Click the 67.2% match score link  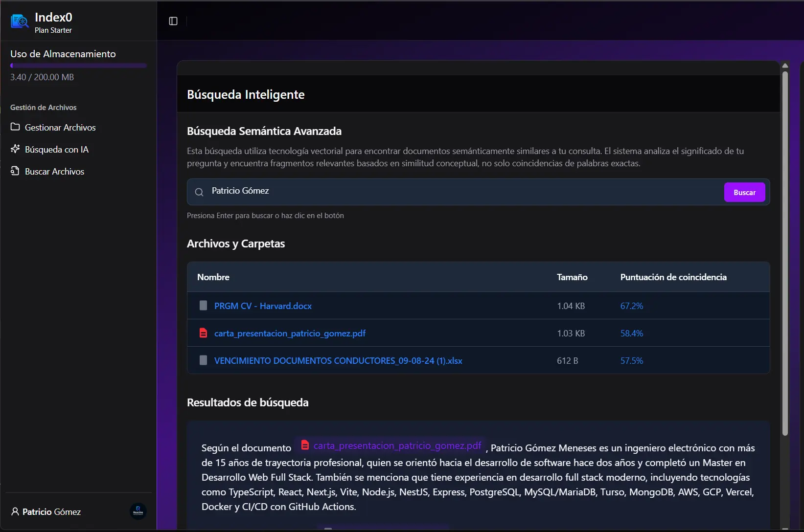coord(631,306)
